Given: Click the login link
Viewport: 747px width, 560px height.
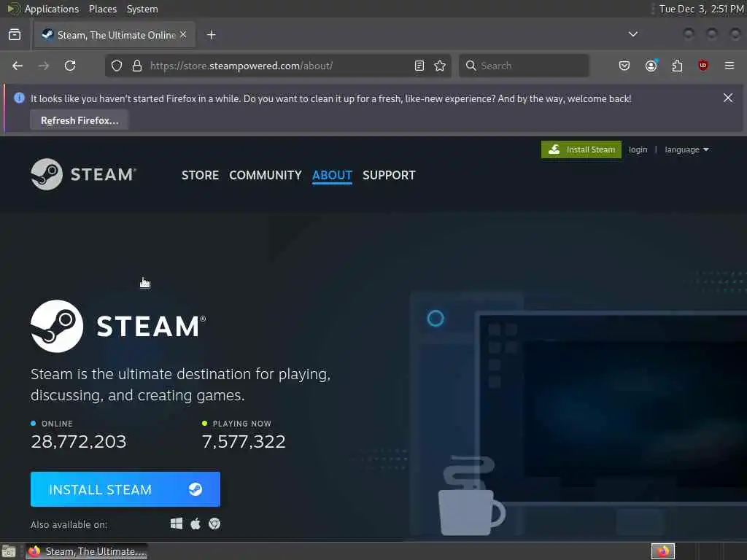Looking at the screenshot, I should (638, 149).
